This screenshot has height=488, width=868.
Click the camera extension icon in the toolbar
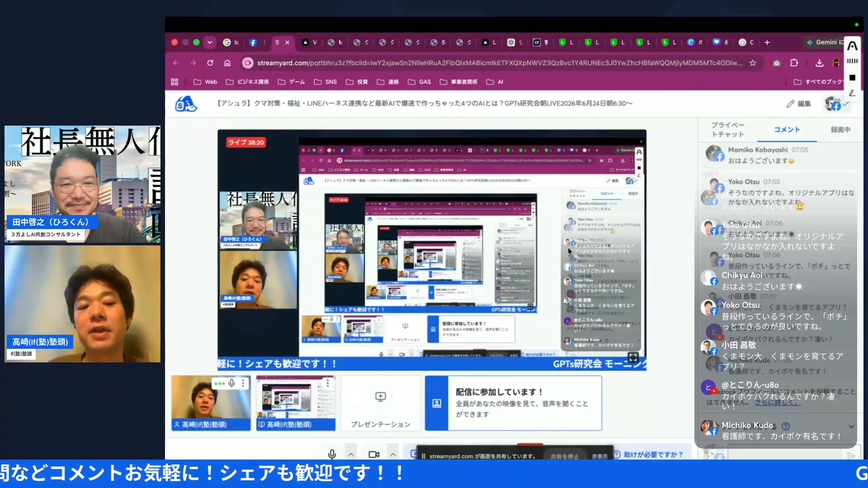(x=777, y=63)
